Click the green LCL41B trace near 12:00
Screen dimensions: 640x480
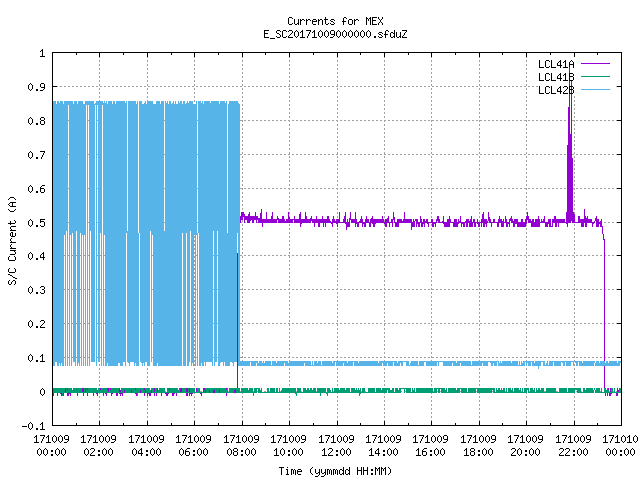point(337,391)
